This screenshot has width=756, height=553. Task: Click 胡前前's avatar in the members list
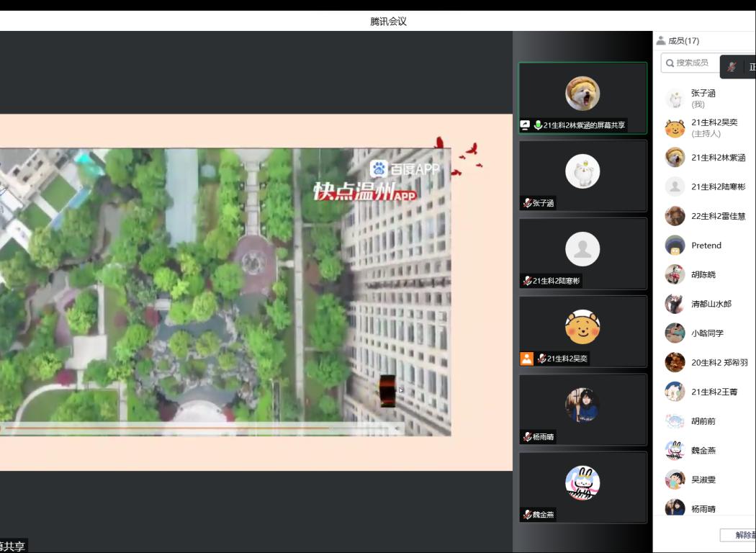pos(675,421)
